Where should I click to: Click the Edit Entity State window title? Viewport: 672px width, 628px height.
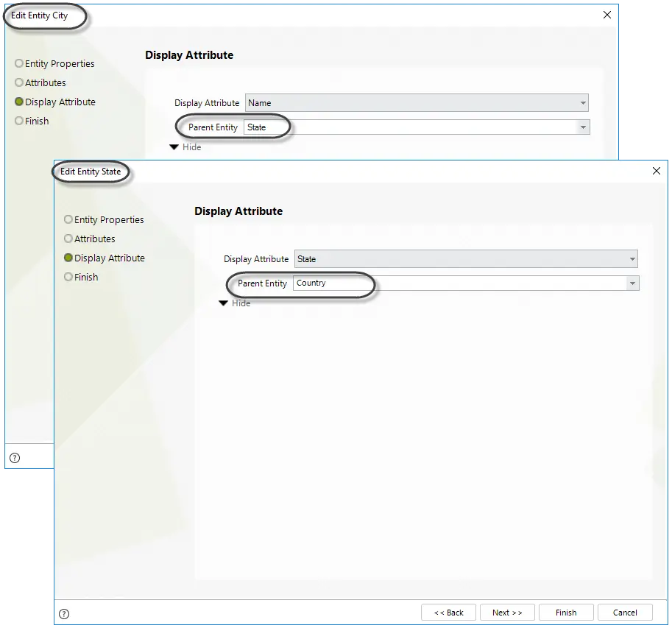click(x=91, y=172)
